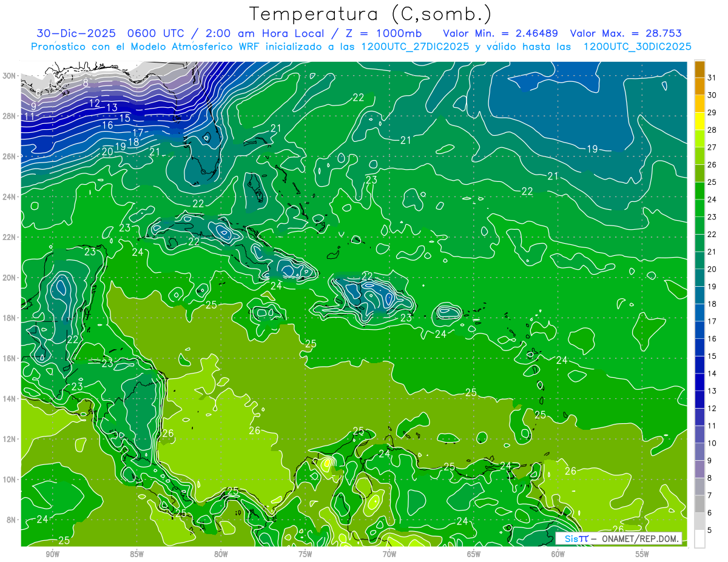The height and width of the screenshot is (562, 728).
Task: Click the 30N latitude axis label
Action: 10,76
